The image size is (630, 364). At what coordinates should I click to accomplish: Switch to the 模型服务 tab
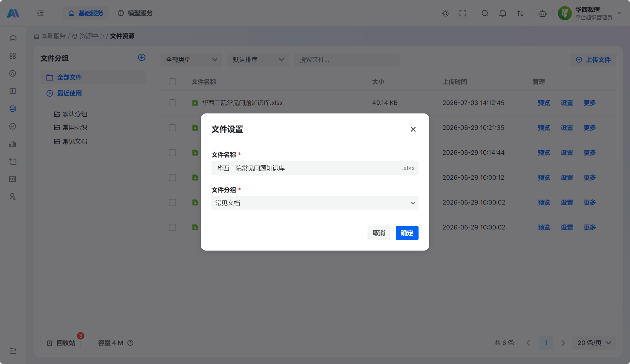[135, 13]
